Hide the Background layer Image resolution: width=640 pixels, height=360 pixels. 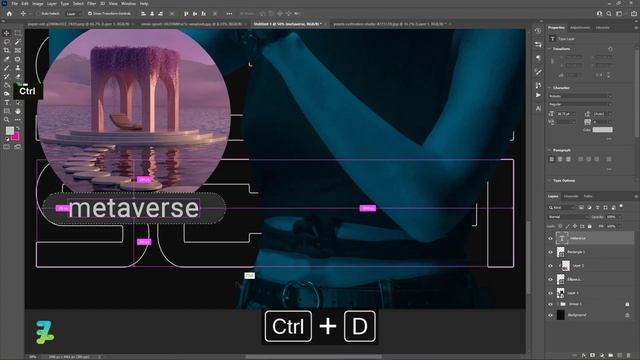(550, 315)
